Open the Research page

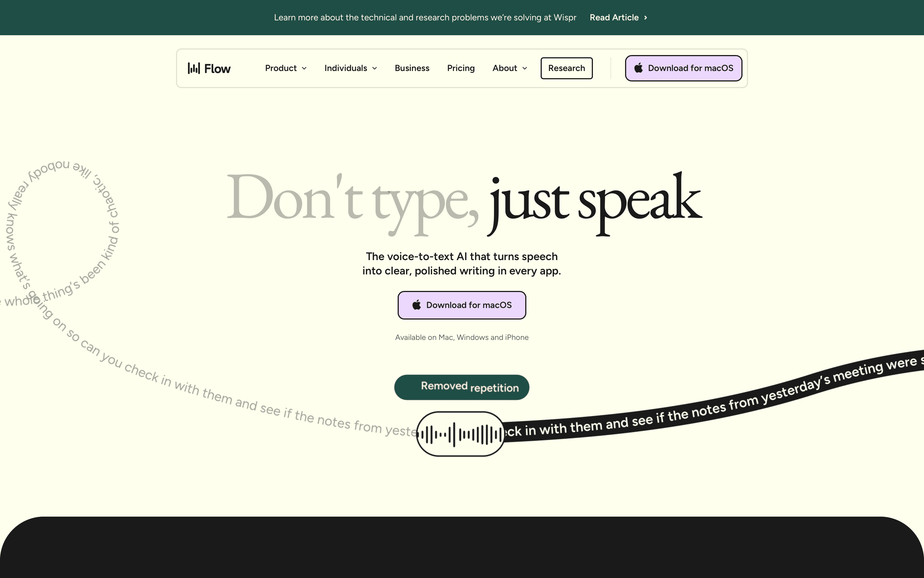pyautogui.click(x=566, y=68)
